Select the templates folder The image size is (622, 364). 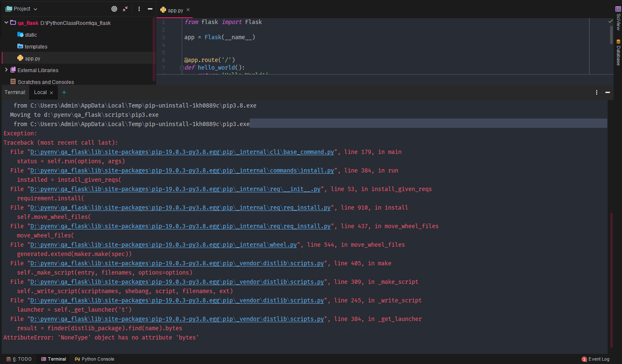[32, 46]
